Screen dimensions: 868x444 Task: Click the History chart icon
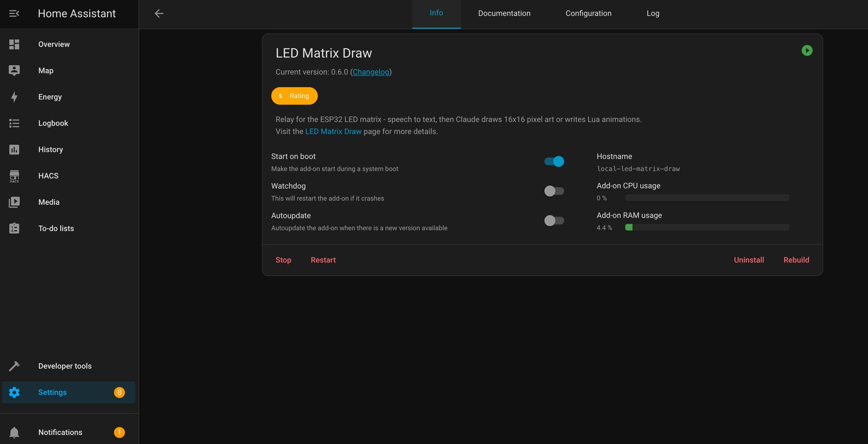tap(14, 150)
